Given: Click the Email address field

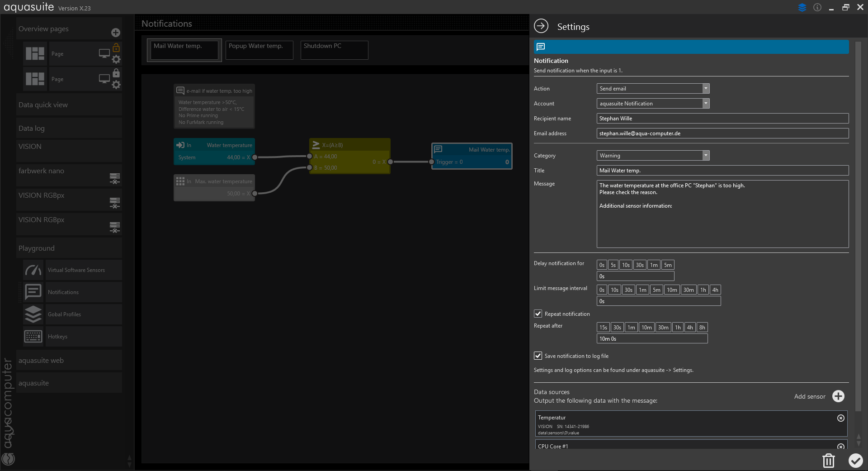Looking at the screenshot, I should tap(722, 133).
